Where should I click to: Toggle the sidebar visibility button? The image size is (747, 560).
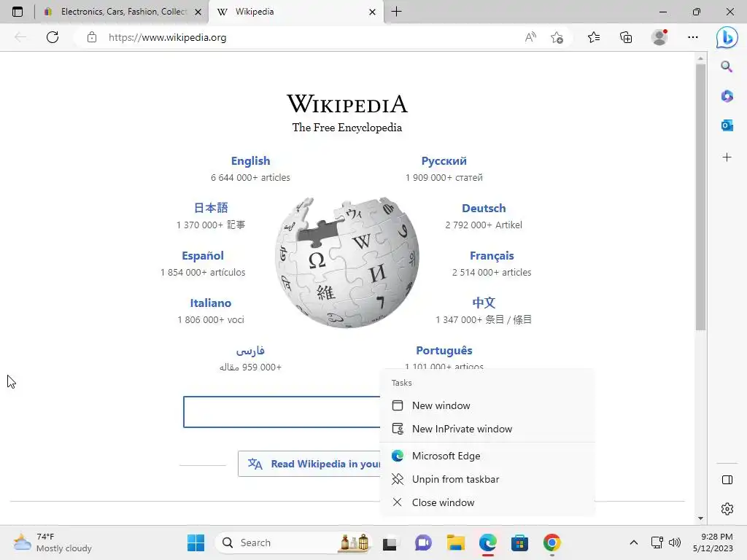point(727,480)
